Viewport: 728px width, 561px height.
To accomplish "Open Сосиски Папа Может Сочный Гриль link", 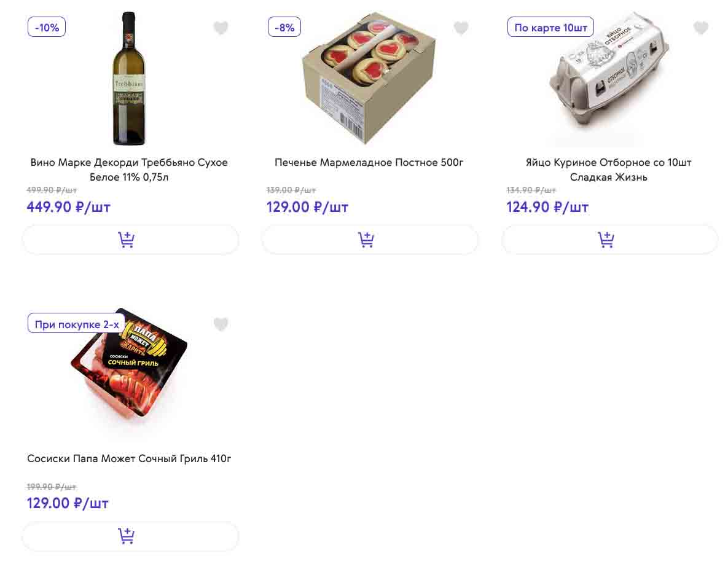I will [x=129, y=459].
